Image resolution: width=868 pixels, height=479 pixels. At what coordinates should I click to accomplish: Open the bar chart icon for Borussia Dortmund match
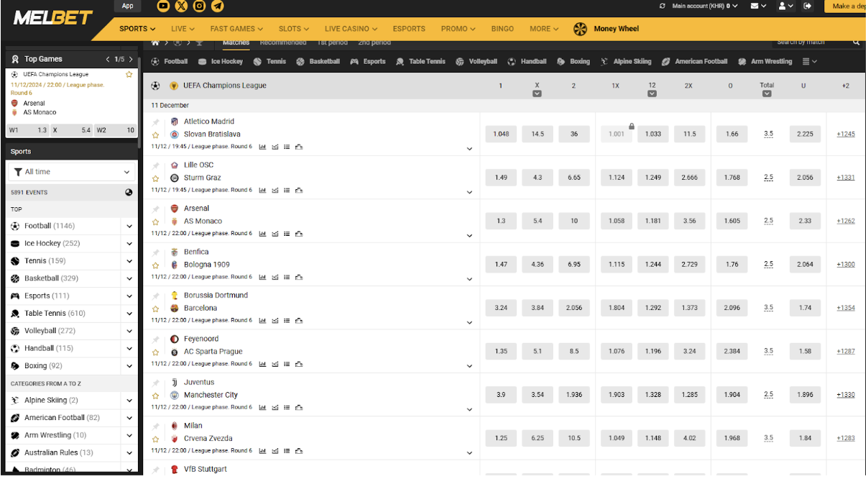pos(262,320)
